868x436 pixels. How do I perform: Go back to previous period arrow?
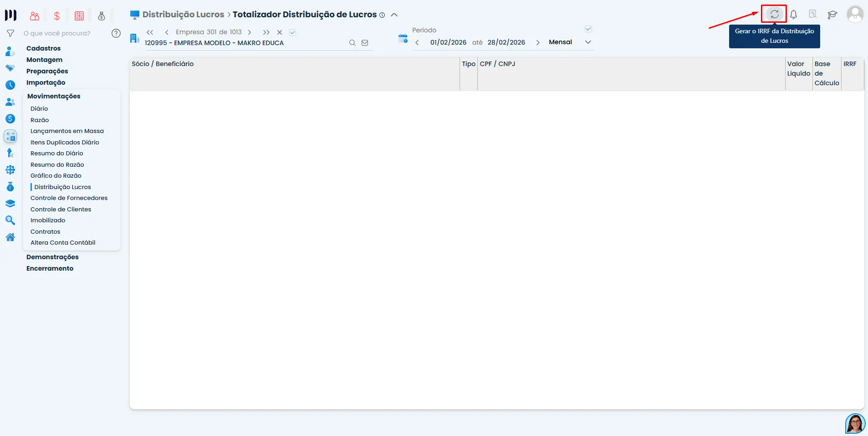[417, 42]
